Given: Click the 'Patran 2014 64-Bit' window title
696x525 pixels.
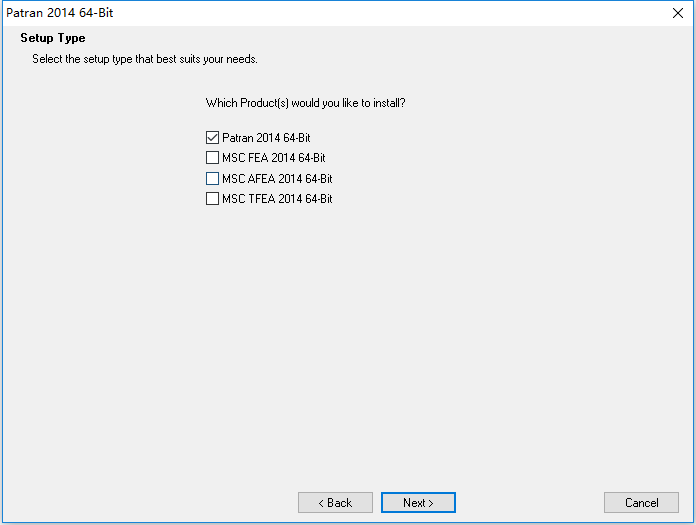Looking at the screenshot, I should pyautogui.click(x=59, y=13).
